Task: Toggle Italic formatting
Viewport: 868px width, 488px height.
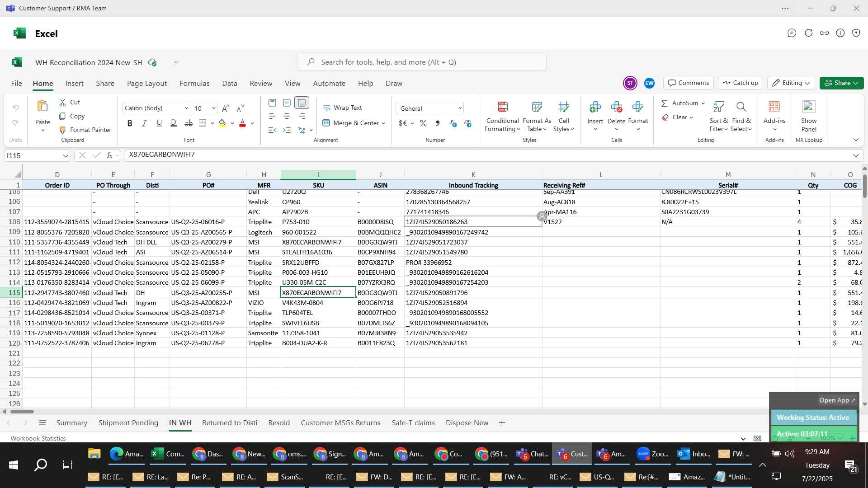Action: click(144, 123)
